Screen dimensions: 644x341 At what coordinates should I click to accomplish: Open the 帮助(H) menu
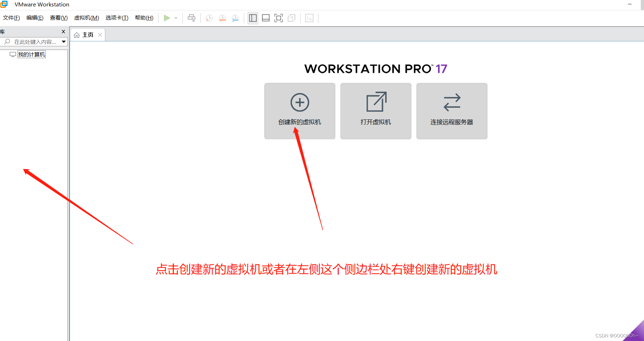(144, 18)
